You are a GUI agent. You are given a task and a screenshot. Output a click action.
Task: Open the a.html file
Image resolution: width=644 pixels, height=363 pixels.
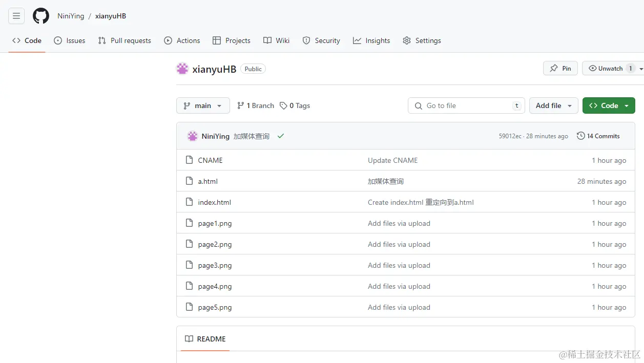click(208, 181)
